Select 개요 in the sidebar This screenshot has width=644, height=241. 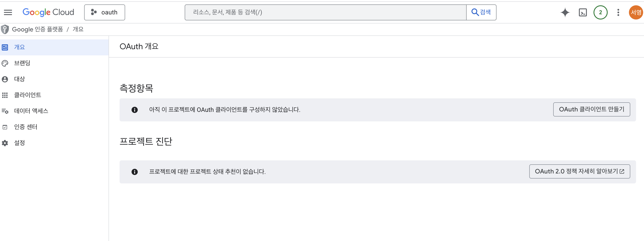click(x=19, y=47)
